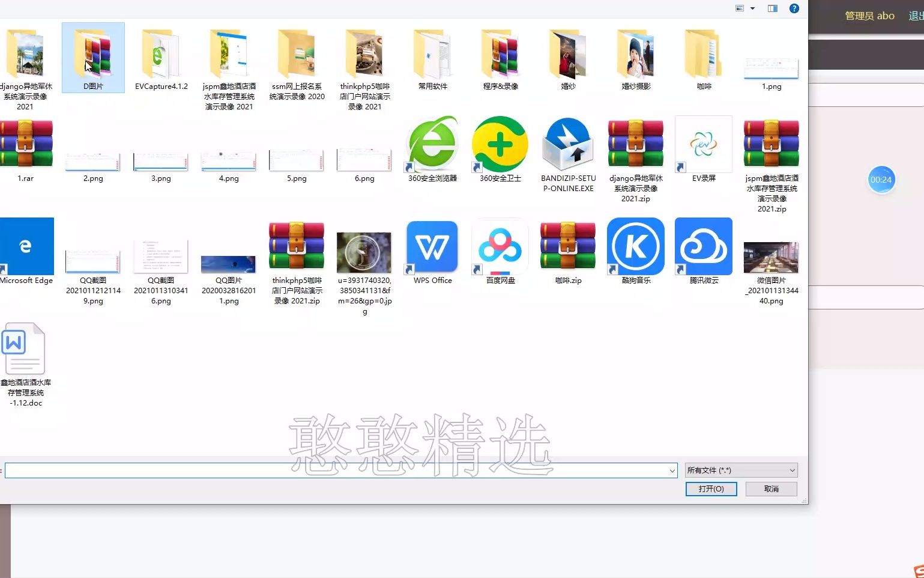Select QQ图片20200328162011.png thumbnail
The width and height of the screenshot is (924, 578).
(x=229, y=279)
